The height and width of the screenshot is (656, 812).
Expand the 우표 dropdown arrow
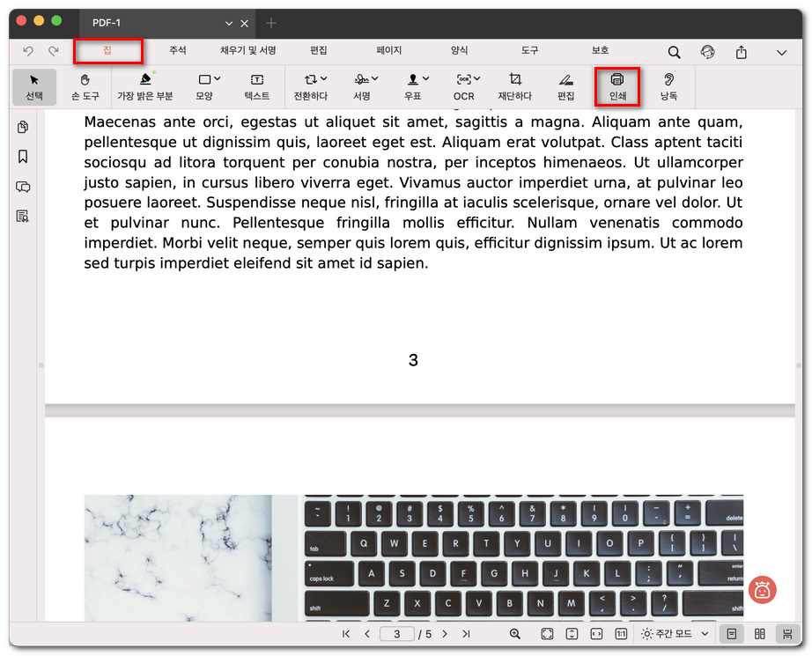[x=425, y=78]
